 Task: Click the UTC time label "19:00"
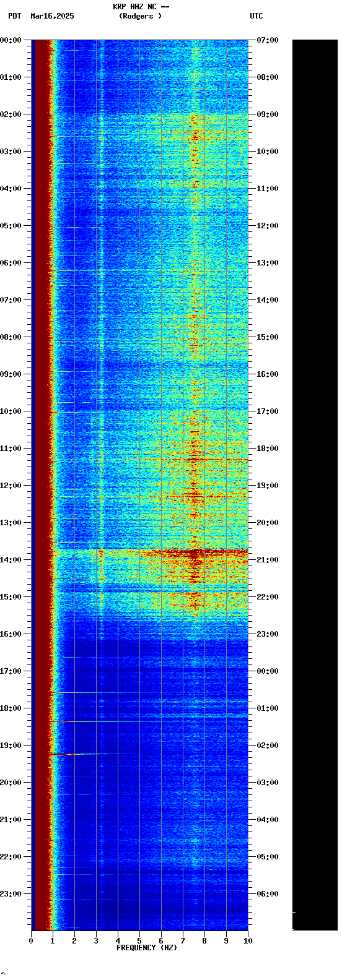tap(268, 486)
